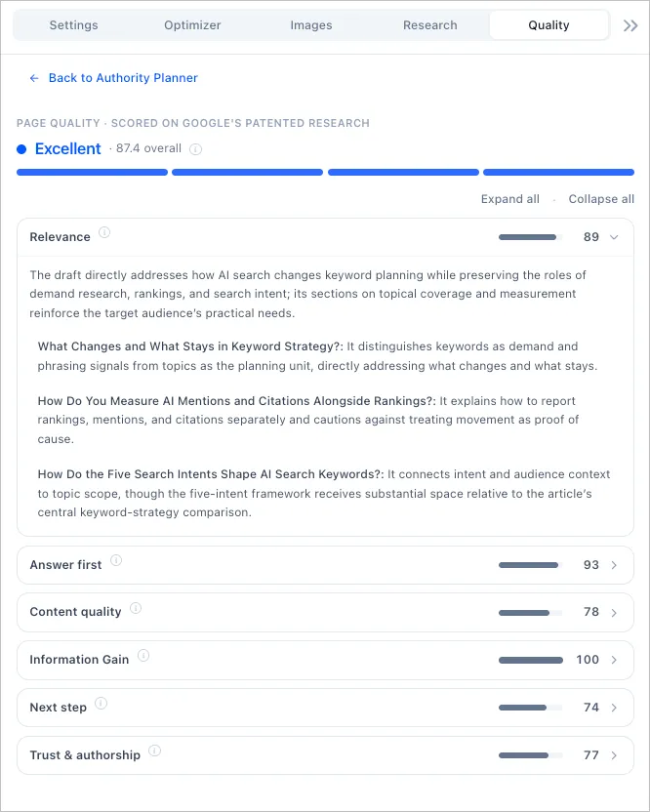Click the Excellent rating label
This screenshot has width=650, height=812.
(68, 148)
